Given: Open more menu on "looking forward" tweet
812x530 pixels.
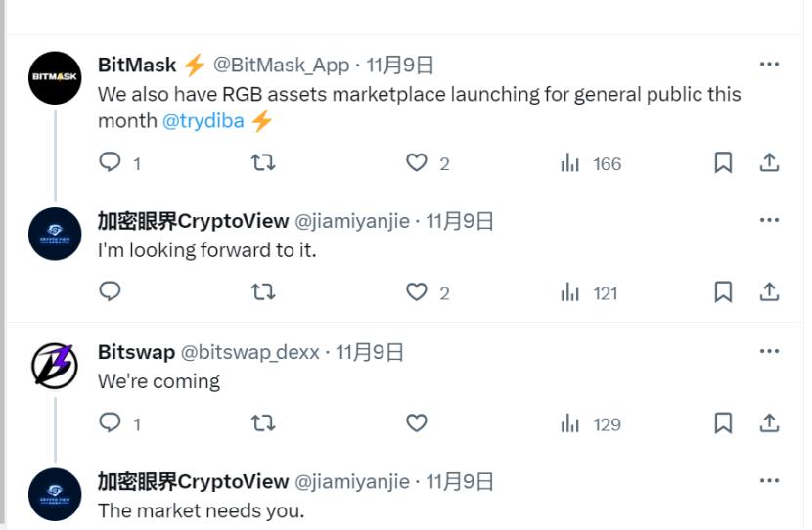Looking at the screenshot, I should (x=769, y=220).
